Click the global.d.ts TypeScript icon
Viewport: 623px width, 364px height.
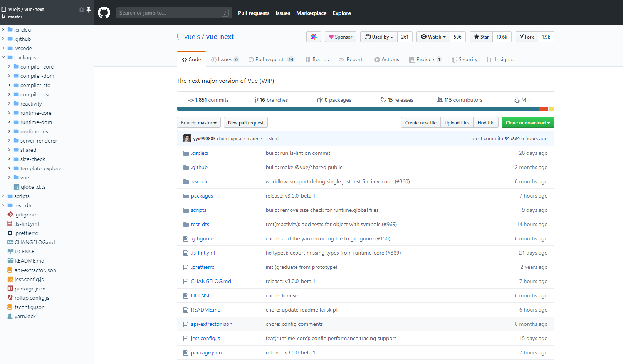click(17, 187)
